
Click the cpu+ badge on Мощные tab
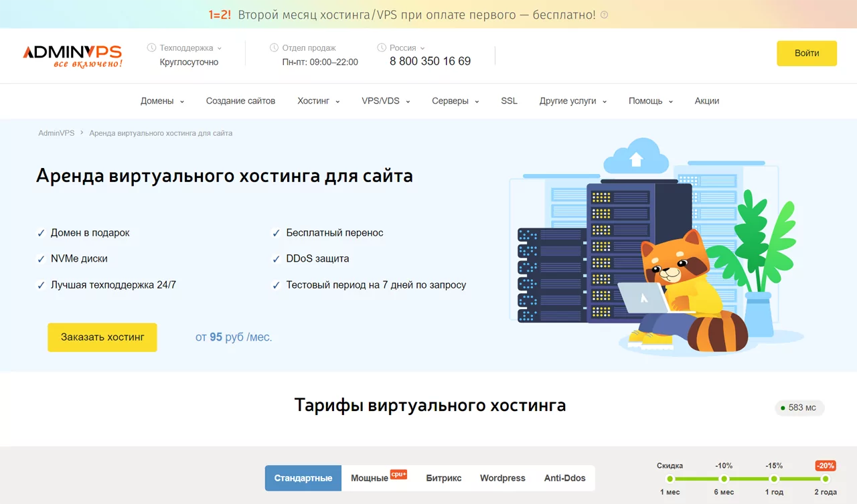click(x=398, y=474)
